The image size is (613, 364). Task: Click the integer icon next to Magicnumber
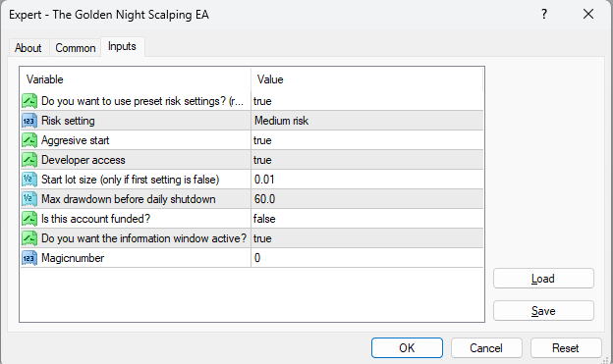pyautogui.click(x=29, y=258)
